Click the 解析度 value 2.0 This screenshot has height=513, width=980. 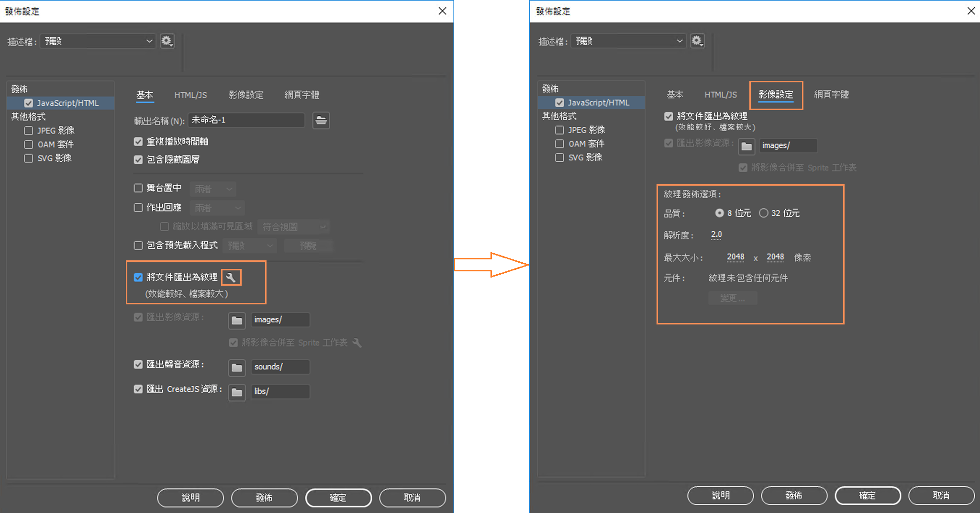pyautogui.click(x=716, y=234)
